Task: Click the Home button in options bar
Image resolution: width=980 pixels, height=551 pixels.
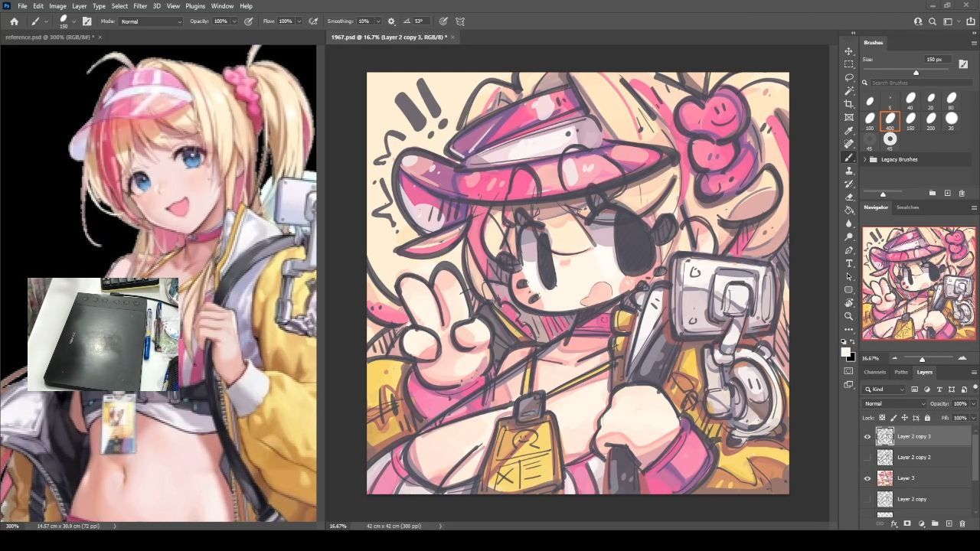Action: coord(14,21)
